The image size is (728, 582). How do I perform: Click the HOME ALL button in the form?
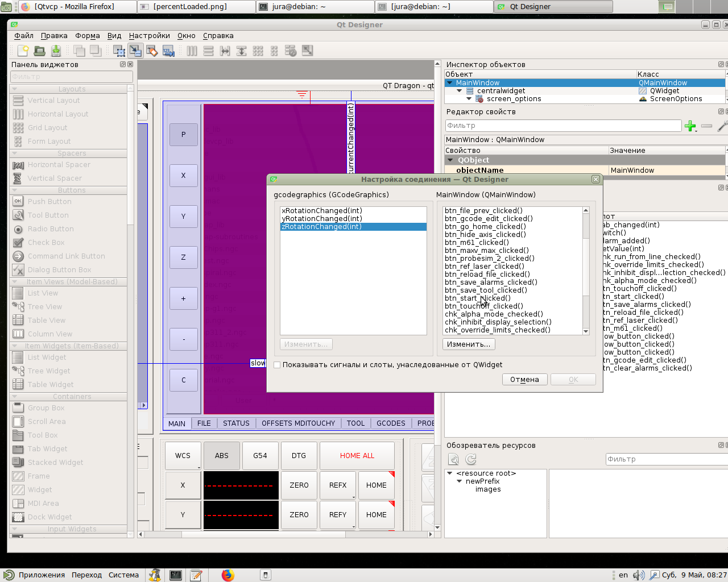357,456
